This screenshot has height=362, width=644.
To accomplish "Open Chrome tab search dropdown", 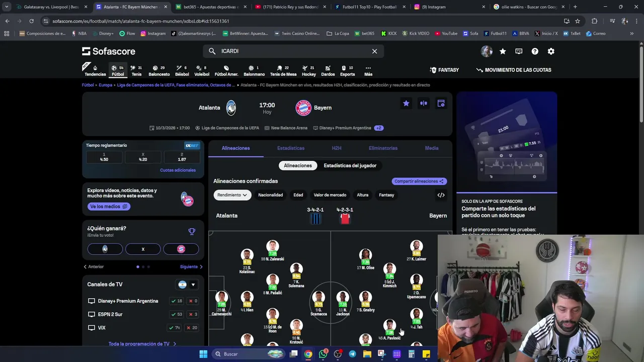I will click(x=6, y=7).
